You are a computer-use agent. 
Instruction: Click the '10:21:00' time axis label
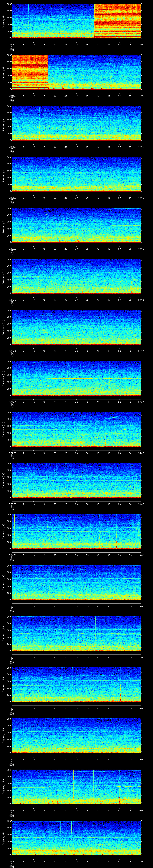[12, 402]
